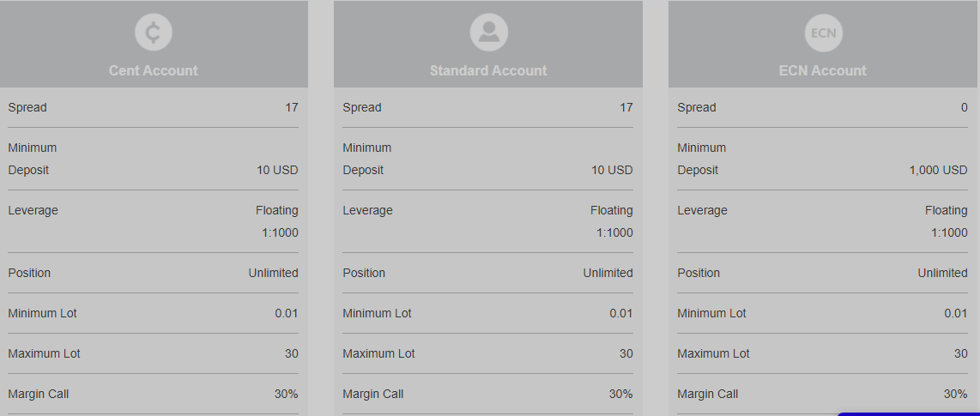Screen dimensions: 980x416
Task: Click the Cent Account Maximum Lot label
Action: 45,353
